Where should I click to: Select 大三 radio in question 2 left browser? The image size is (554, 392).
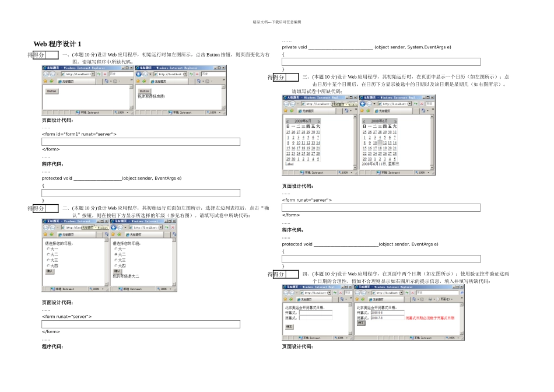click(x=48, y=260)
